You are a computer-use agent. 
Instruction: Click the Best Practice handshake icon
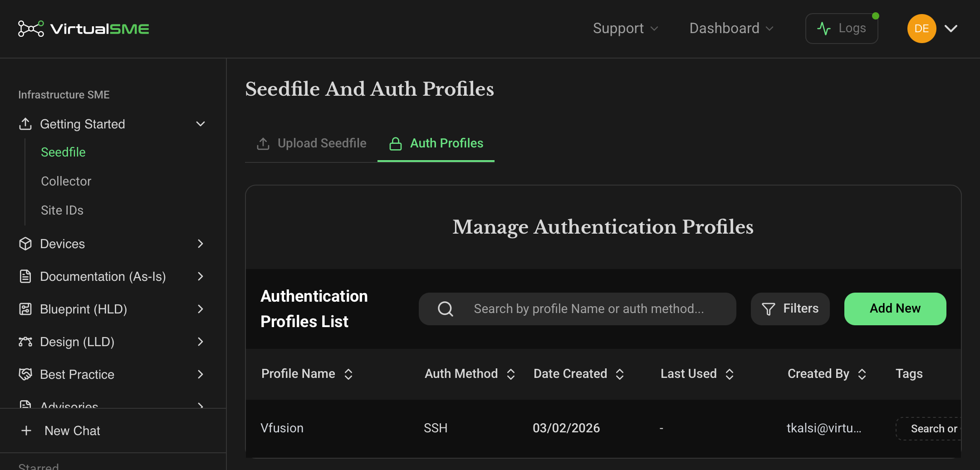(x=25, y=374)
